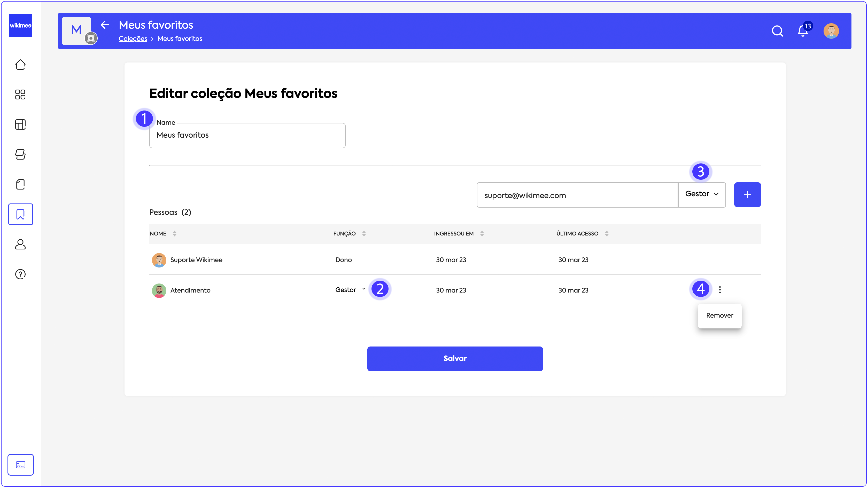This screenshot has width=868, height=488.
Task: Click the plus button to add a person
Action: pyautogui.click(x=747, y=195)
